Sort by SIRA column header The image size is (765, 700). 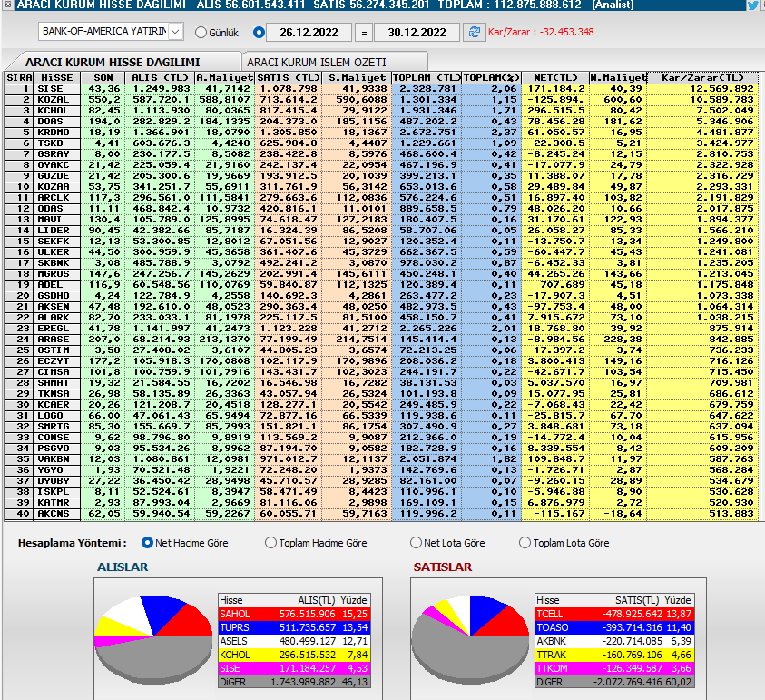click(18, 77)
